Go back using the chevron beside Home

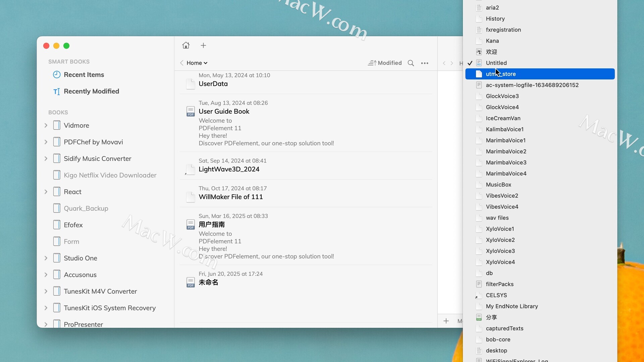coord(181,63)
